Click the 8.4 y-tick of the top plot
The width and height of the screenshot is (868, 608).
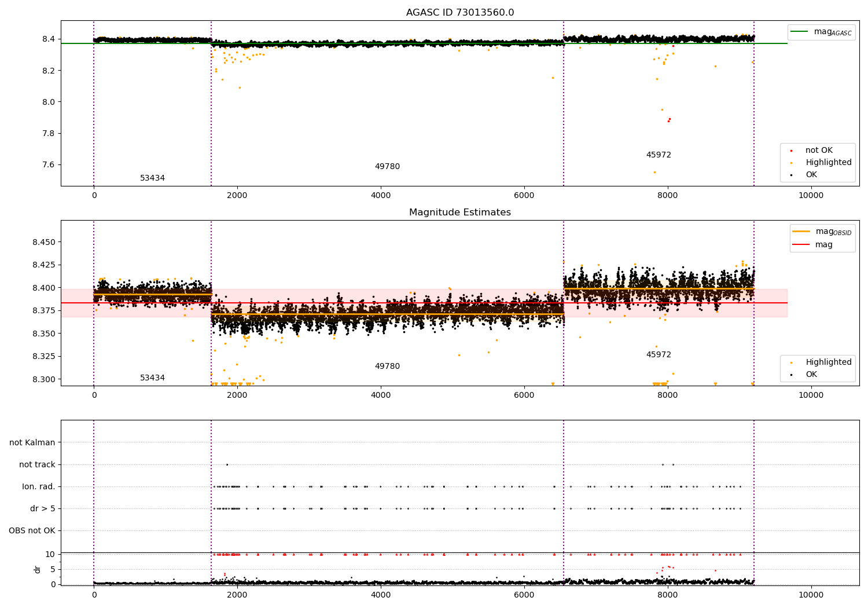48,39
